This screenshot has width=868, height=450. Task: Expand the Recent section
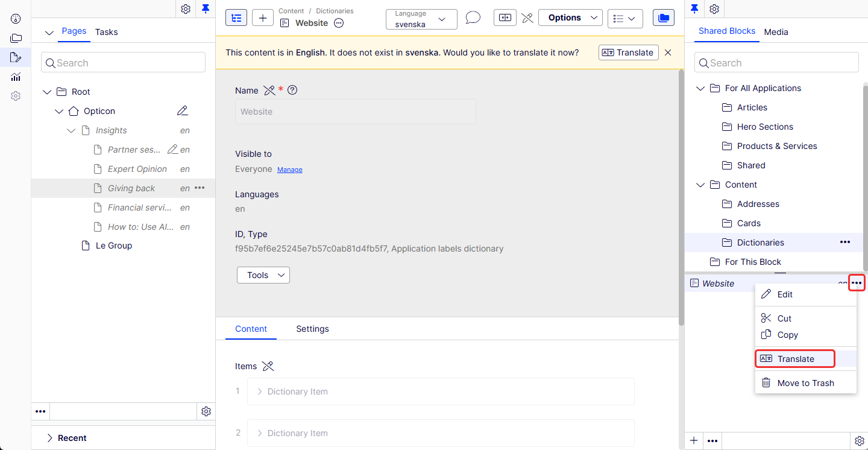[49, 438]
